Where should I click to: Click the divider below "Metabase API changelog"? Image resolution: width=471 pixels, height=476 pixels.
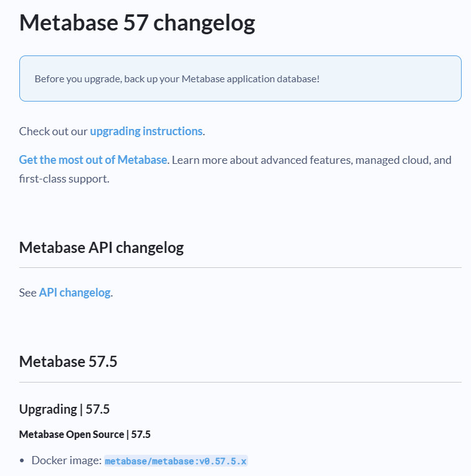240,268
